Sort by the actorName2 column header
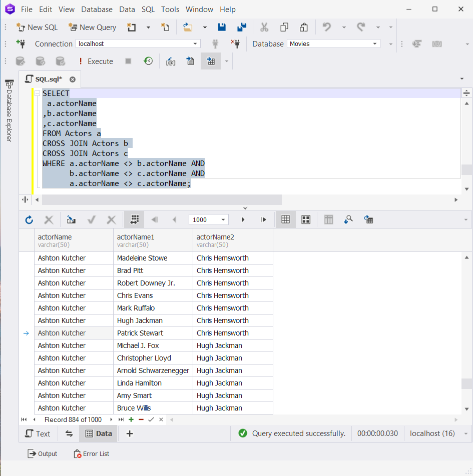The width and height of the screenshot is (473, 476). click(233, 240)
